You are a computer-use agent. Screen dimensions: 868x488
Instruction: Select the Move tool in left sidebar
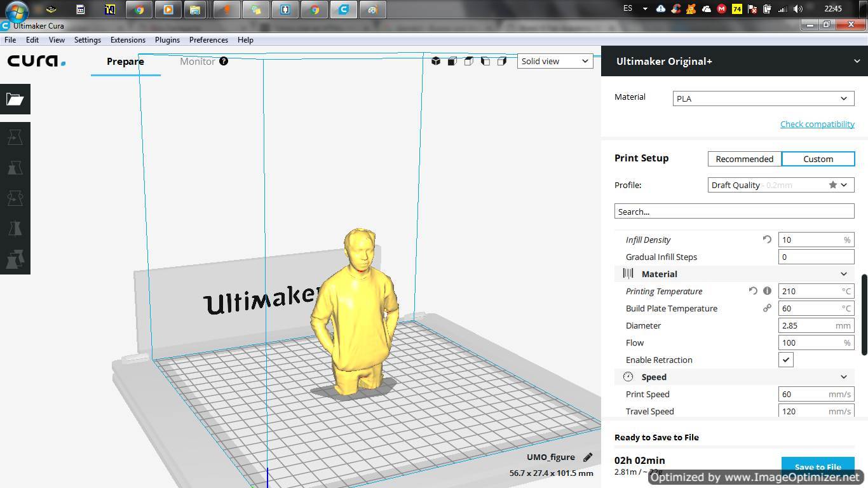(15, 137)
